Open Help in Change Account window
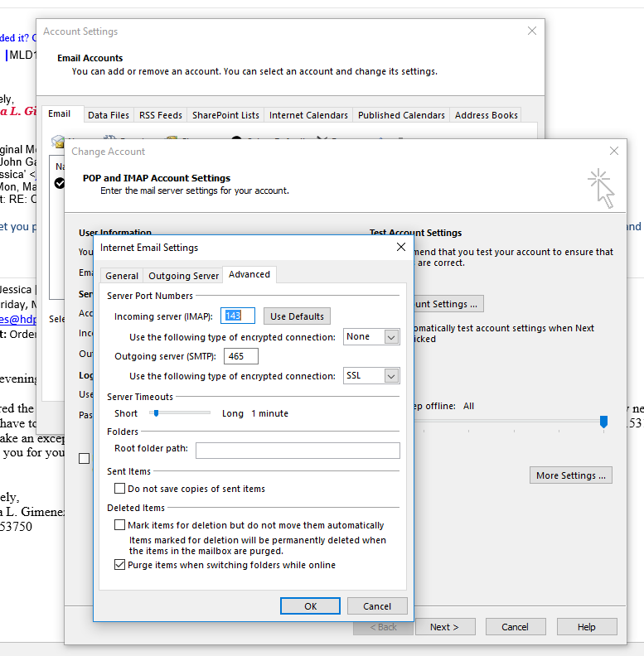The height and width of the screenshot is (656, 644). (x=587, y=627)
